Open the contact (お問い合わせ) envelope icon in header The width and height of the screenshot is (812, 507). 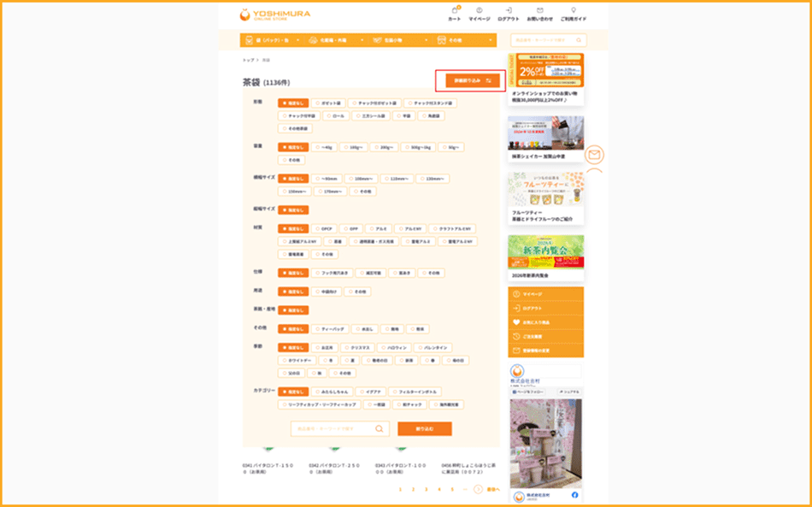(x=540, y=14)
